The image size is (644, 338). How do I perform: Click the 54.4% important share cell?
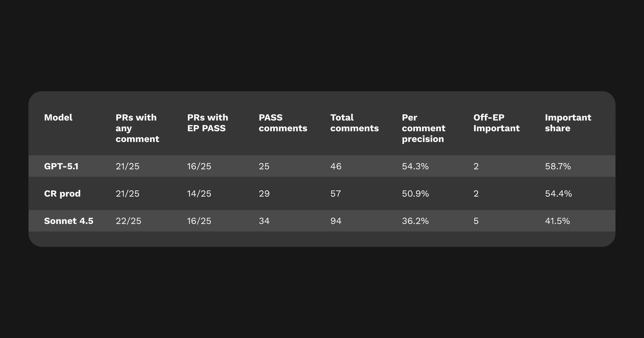coord(558,194)
